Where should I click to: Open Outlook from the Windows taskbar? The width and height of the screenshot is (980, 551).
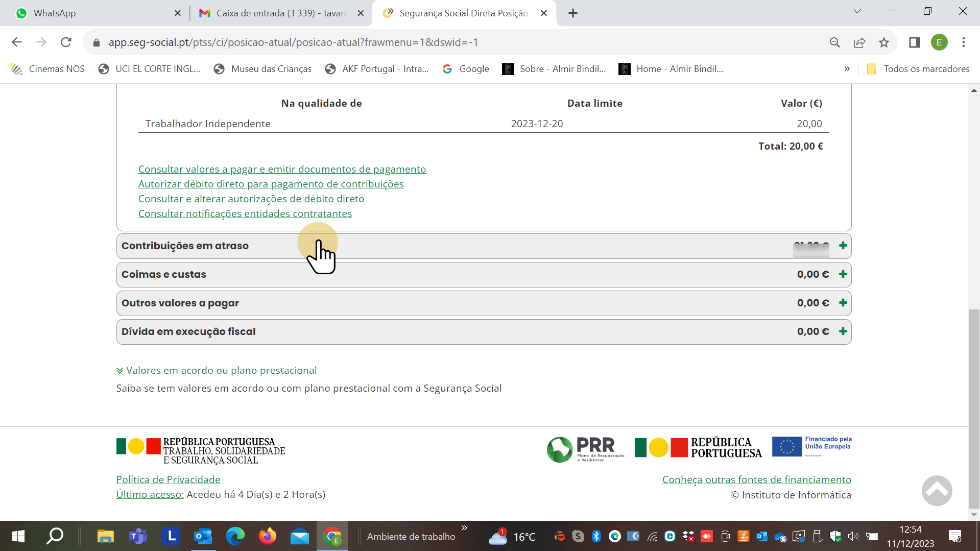pyautogui.click(x=203, y=536)
